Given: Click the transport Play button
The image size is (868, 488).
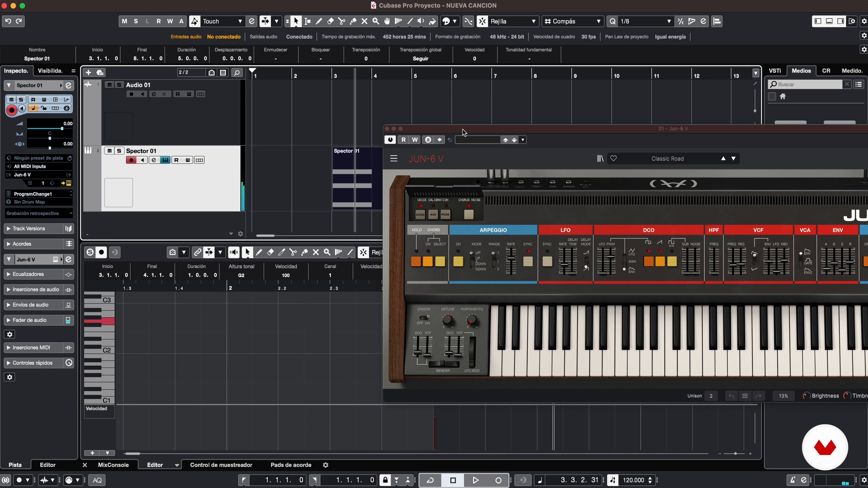Looking at the screenshot, I should [x=475, y=480].
